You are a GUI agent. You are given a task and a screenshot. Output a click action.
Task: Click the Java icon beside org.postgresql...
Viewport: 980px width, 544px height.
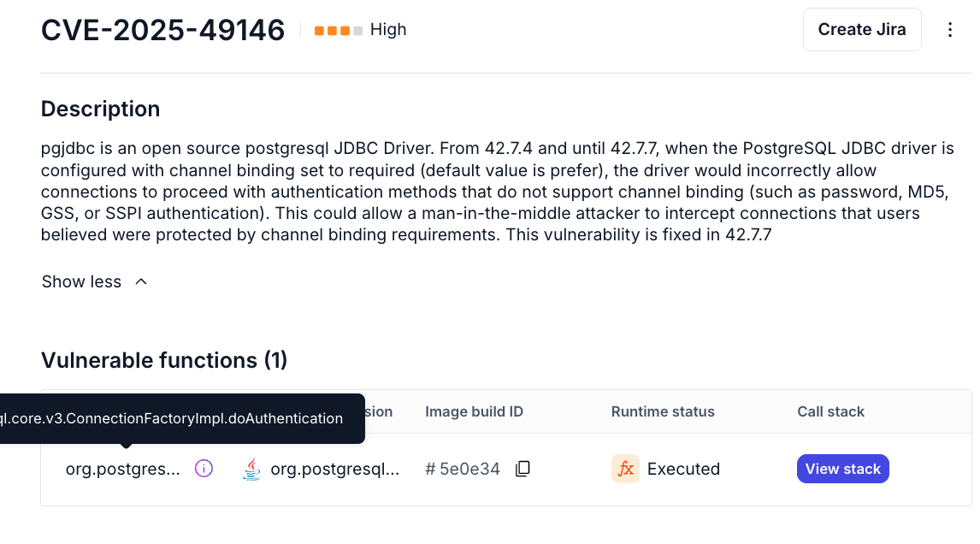251,469
